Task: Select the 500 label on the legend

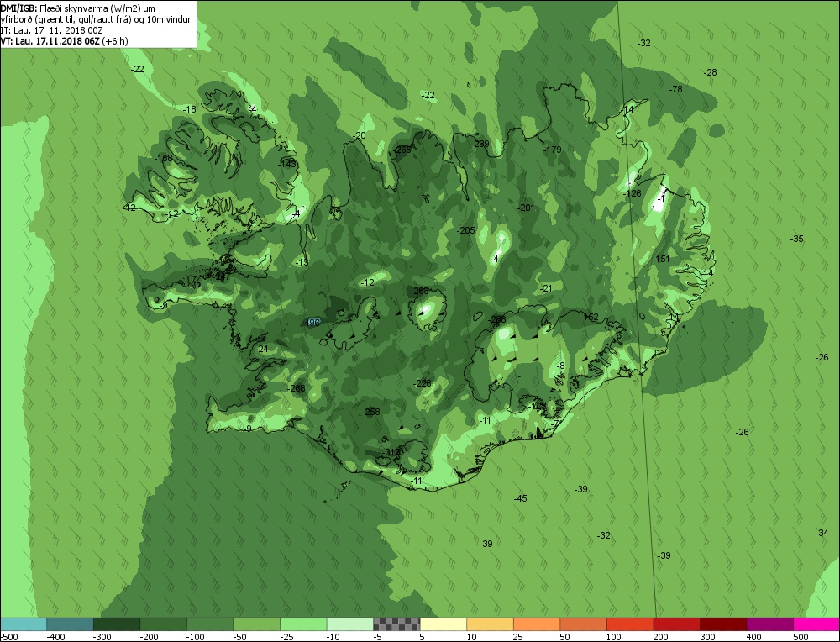Action: tap(801, 637)
